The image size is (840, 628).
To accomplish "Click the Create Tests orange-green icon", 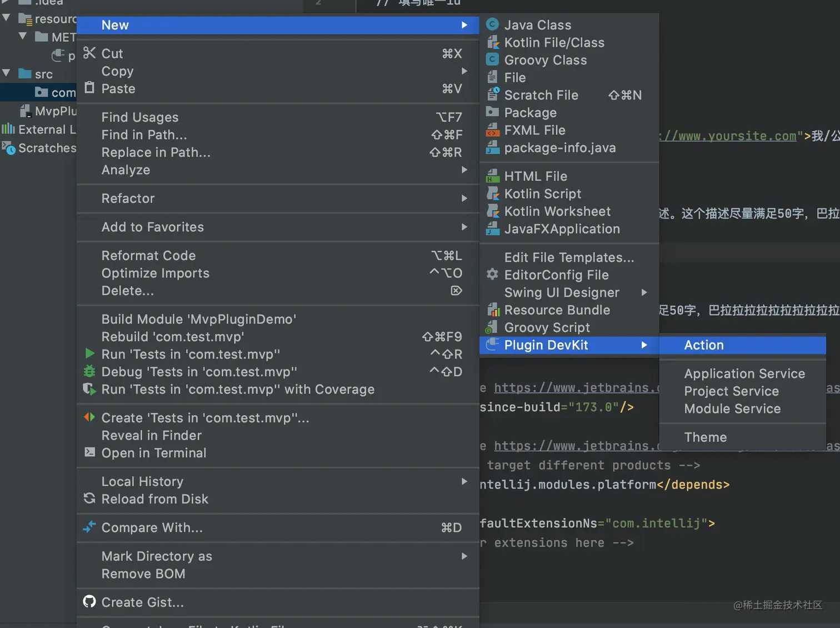I will pyautogui.click(x=89, y=417).
